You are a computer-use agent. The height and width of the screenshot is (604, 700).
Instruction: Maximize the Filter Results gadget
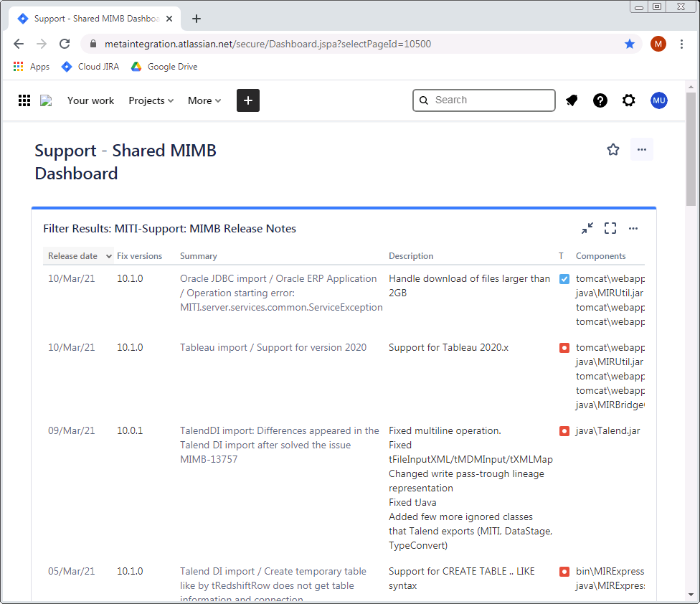(x=610, y=228)
